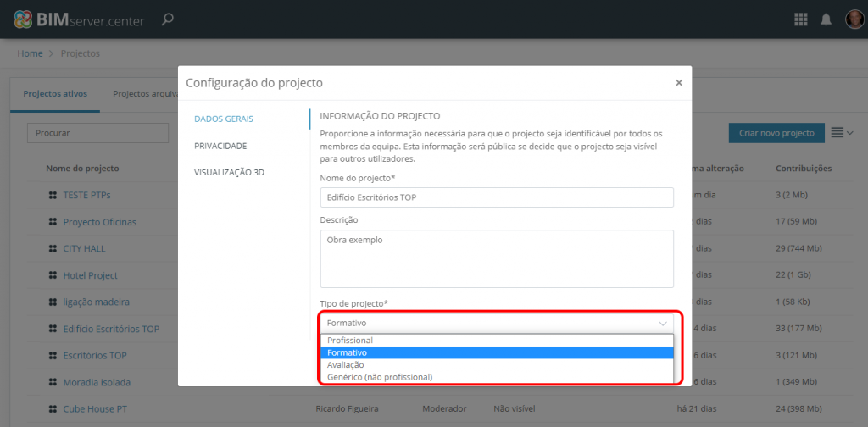Open the Visualização 3D section
868x427 pixels.
229,172
